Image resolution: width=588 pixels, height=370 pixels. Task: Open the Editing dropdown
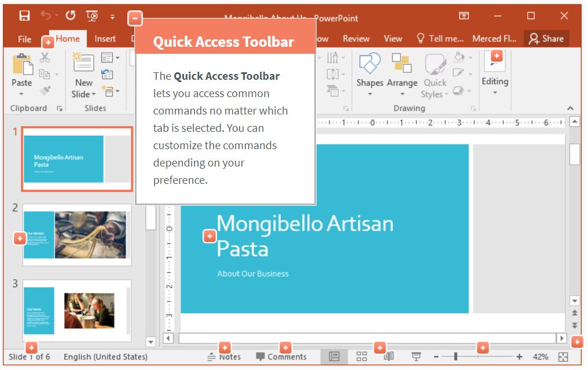(495, 73)
